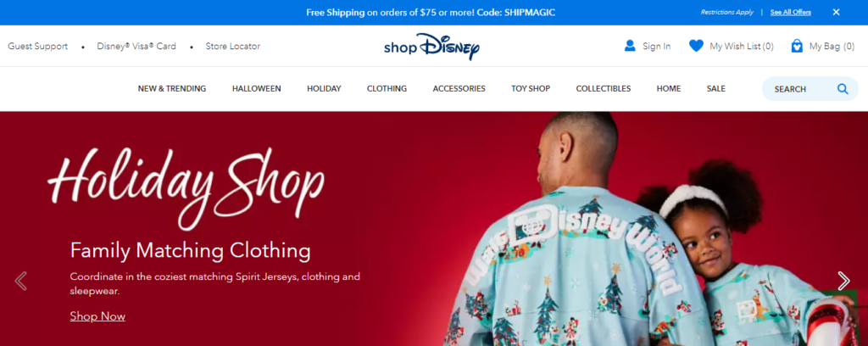Image resolution: width=868 pixels, height=346 pixels.
Task: Go to next carousel slide arrow
Action: [x=843, y=281]
